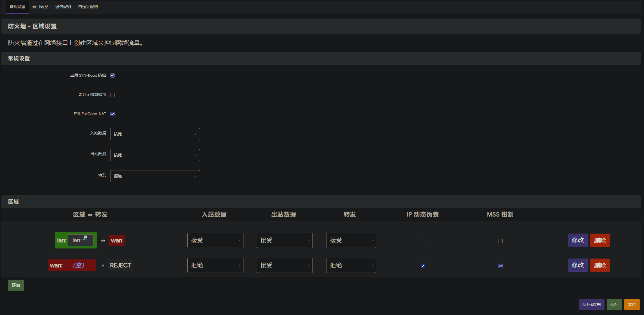Open lan zone 出站数据 dropdown
Image resolution: width=644 pixels, height=315 pixels.
[x=285, y=240]
